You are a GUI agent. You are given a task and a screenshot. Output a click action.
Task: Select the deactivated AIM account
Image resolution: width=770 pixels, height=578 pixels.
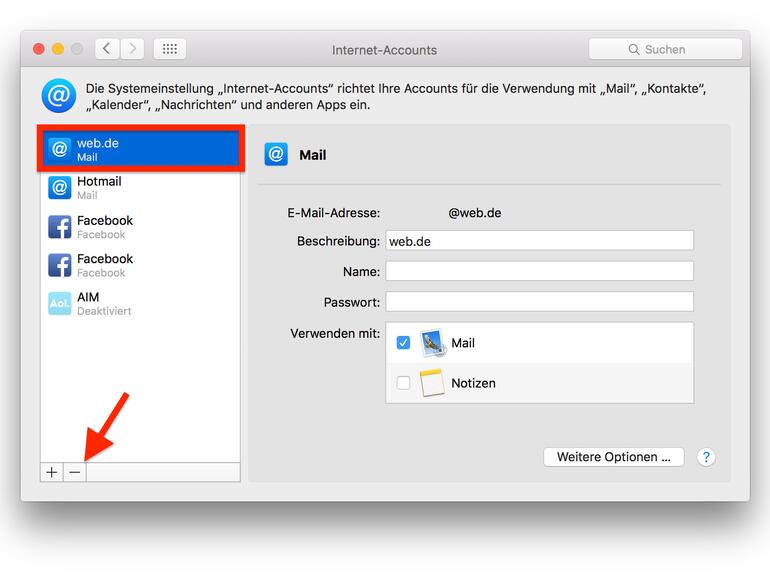pos(140,303)
